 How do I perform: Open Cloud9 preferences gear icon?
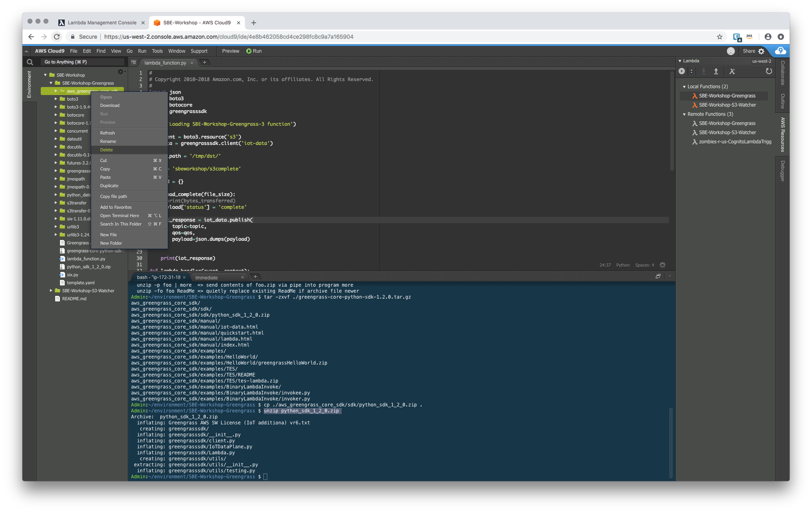(x=761, y=51)
